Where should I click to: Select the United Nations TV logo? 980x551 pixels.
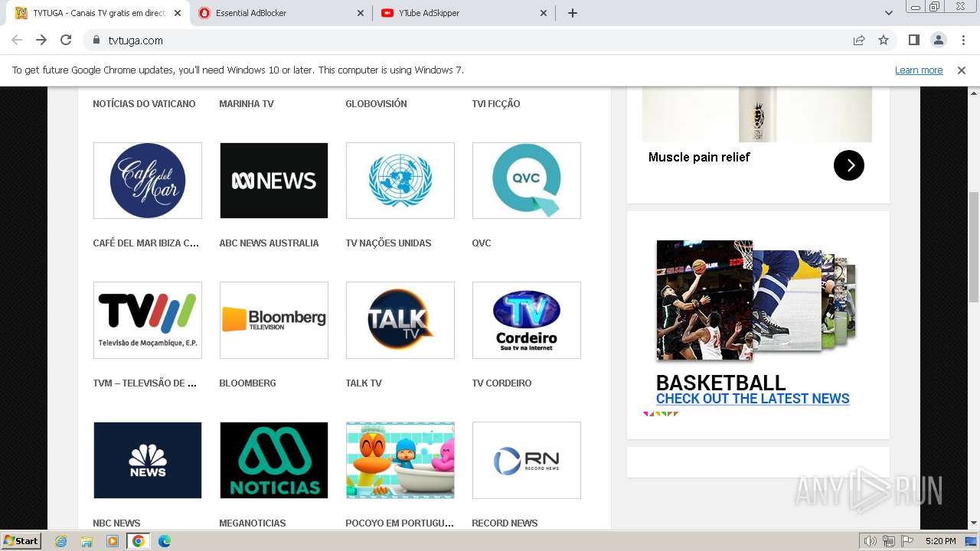[400, 181]
